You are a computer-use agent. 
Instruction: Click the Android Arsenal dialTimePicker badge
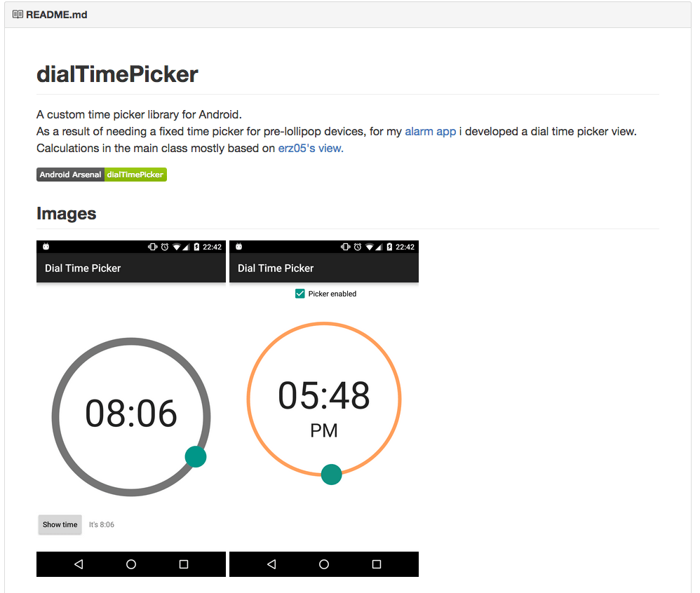102,175
